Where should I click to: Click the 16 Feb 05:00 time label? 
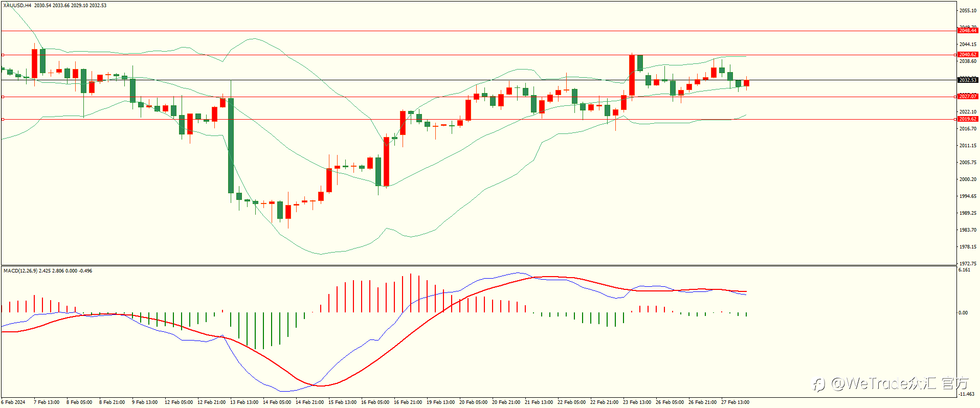click(x=375, y=402)
